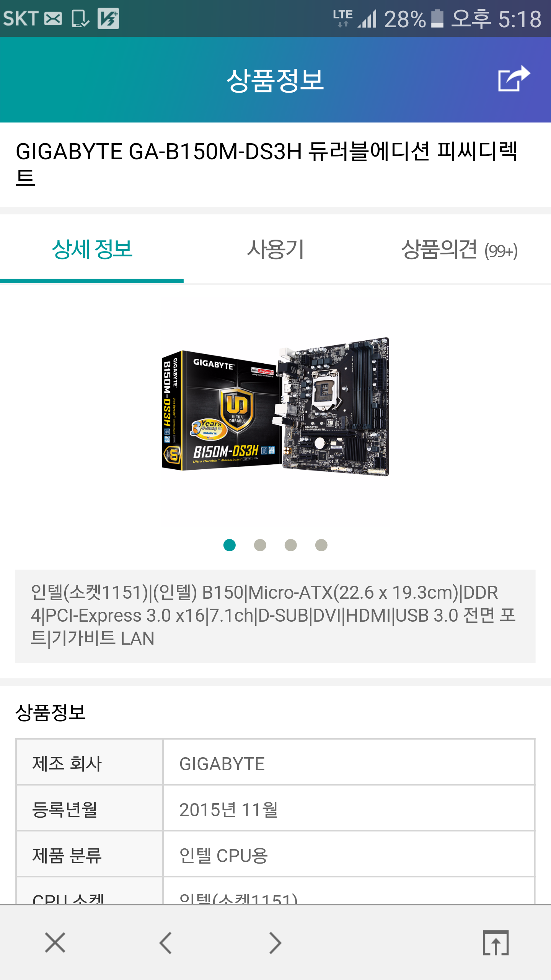The width and height of the screenshot is (551, 980).
Task: Go back with the left arrow icon
Action: click(x=165, y=942)
